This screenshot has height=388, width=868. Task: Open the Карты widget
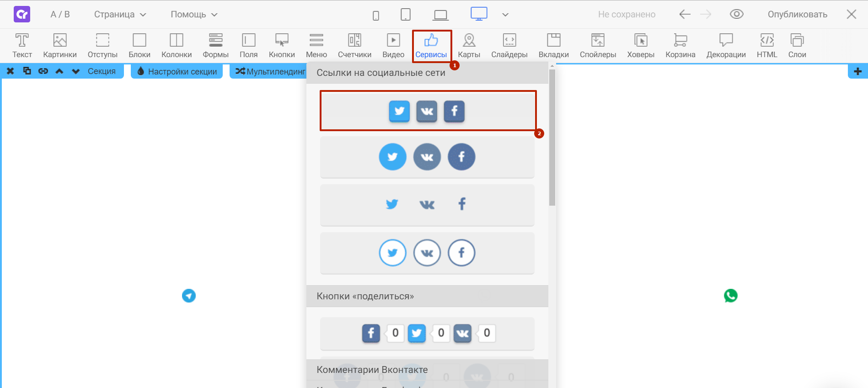(x=469, y=46)
